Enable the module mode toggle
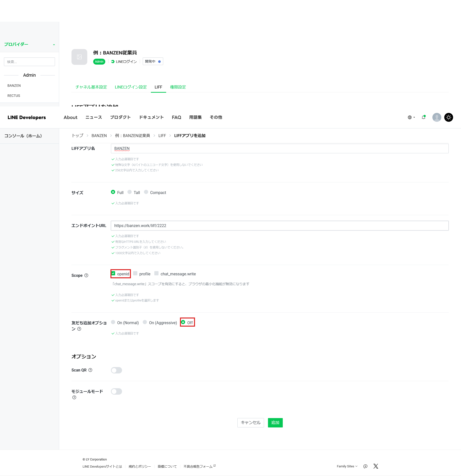 pyautogui.click(x=116, y=391)
